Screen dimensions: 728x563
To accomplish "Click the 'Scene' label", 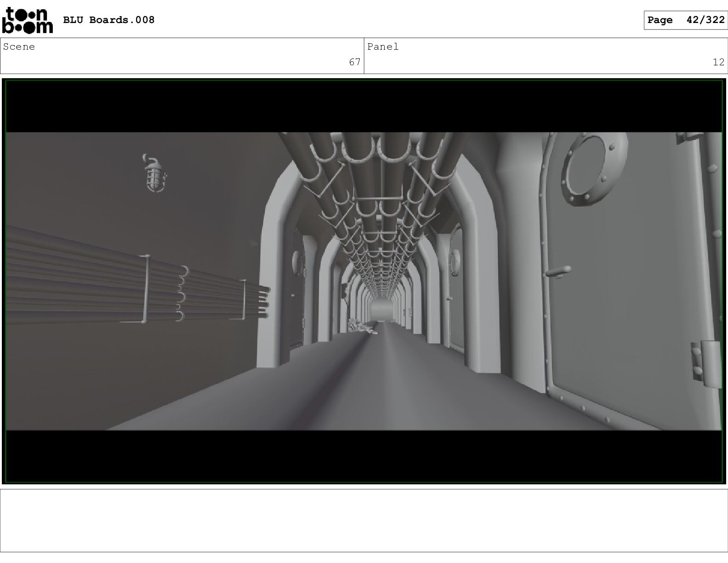I will (x=19, y=46).
